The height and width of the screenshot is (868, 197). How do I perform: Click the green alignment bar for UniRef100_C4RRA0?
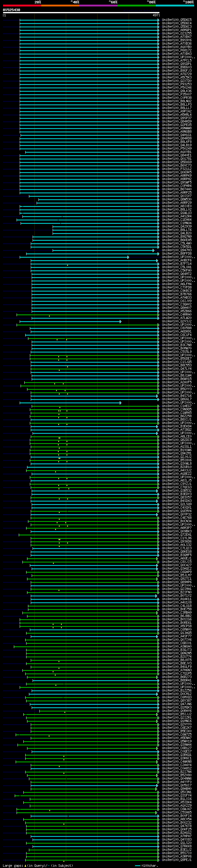[x=88, y=315]
